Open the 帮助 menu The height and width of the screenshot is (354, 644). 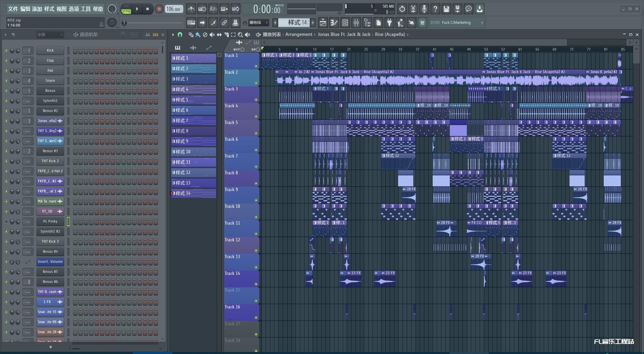(x=98, y=9)
